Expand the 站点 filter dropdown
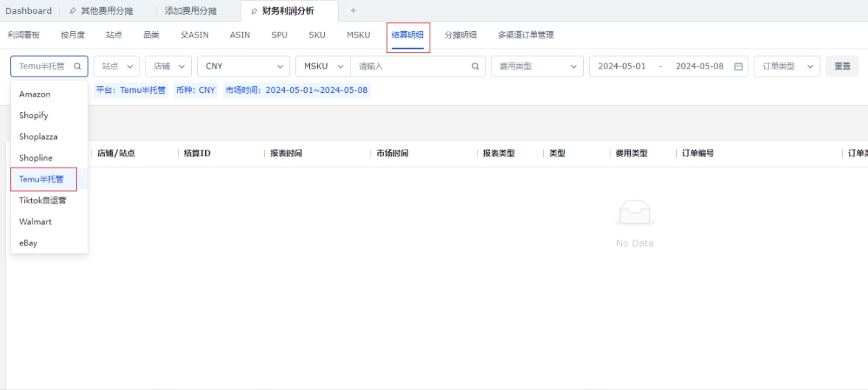Image resolution: width=868 pixels, height=390 pixels. point(117,66)
